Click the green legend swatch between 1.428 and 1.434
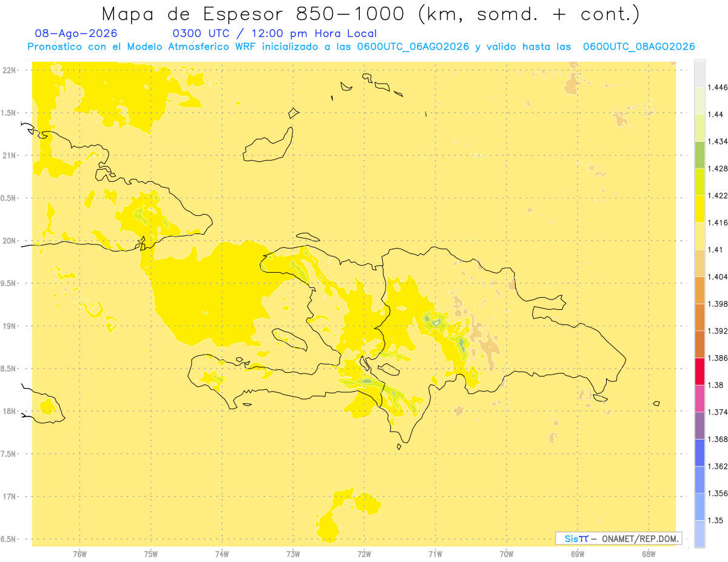 click(699, 155)
